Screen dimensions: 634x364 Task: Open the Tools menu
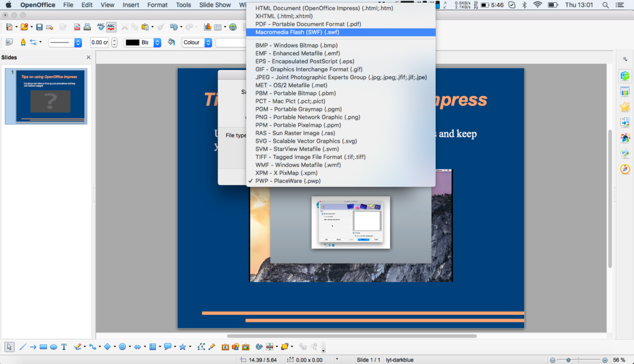(183, 5)
